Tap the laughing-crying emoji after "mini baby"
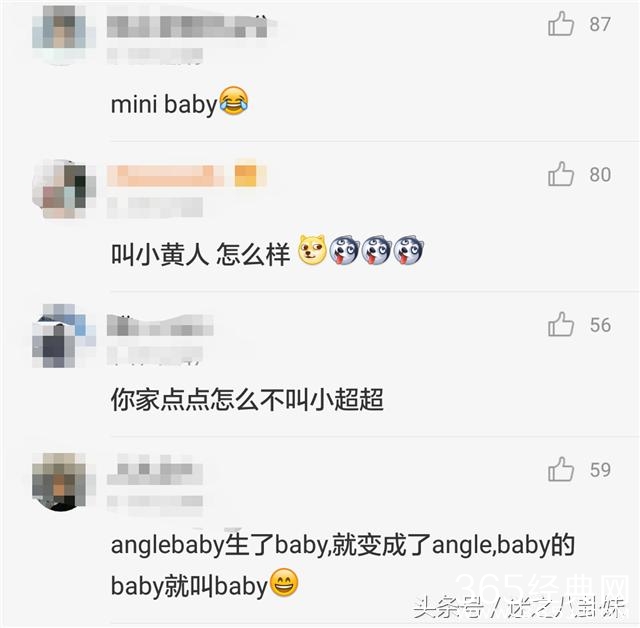 [x=233, y=101]
